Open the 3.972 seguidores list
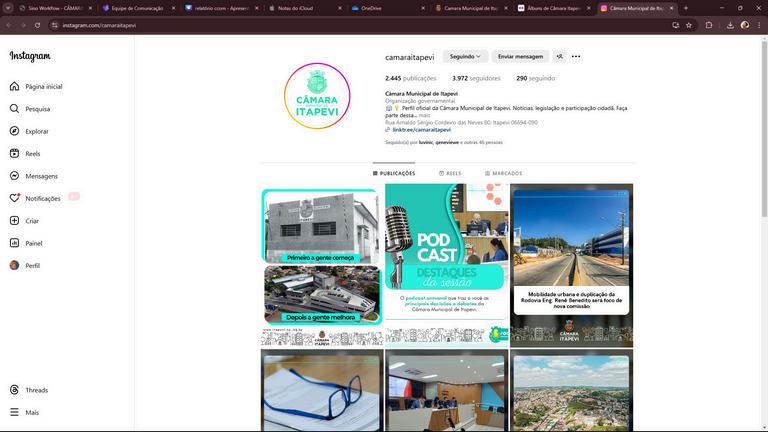Image resolution: width=768 pixels, height=432 pixels. (x=476, y=78)
